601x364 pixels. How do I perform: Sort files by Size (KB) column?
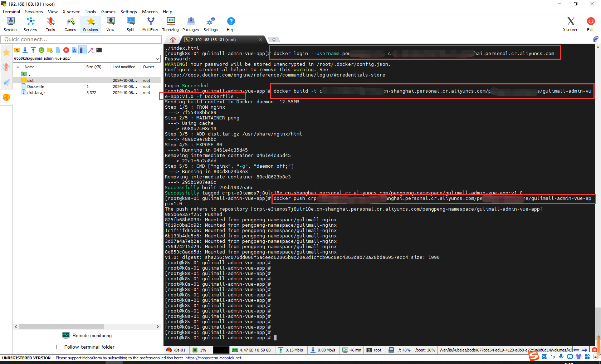[94, 67]
